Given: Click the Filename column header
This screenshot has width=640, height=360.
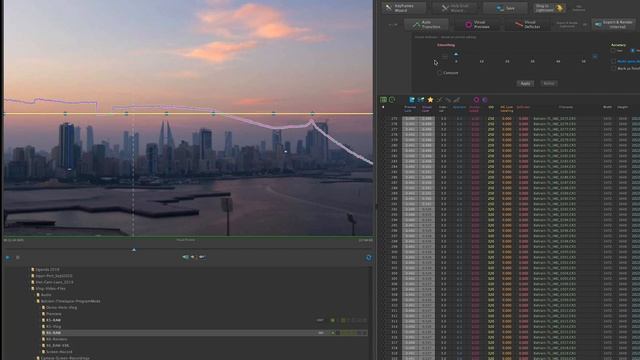Looking at the screenshot, I should point(565,107).
